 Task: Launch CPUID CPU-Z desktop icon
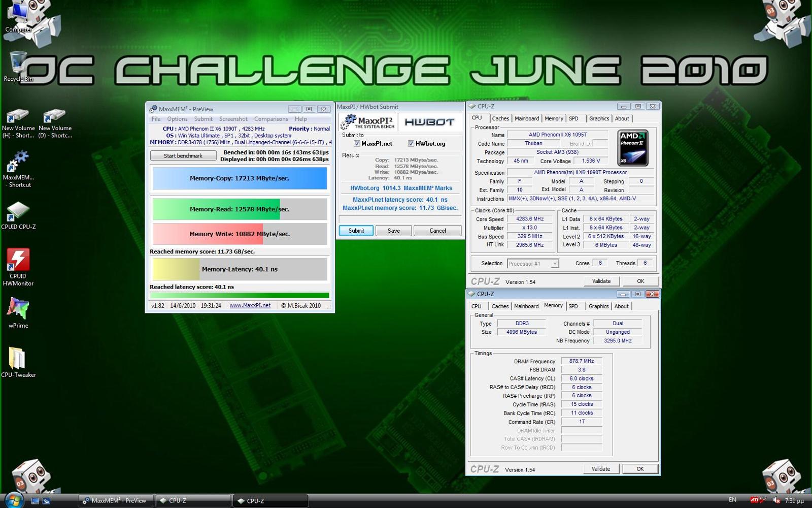[18, 216]
